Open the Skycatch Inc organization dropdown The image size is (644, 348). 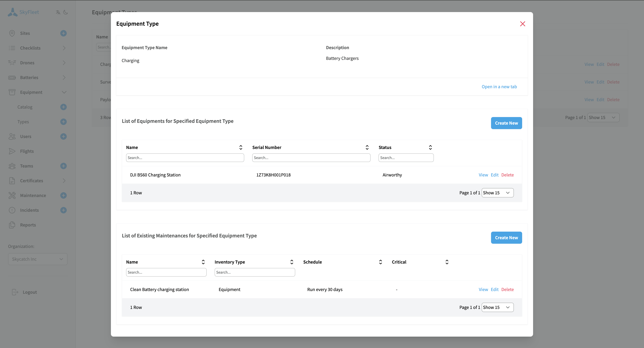click(x=38, y=259)
